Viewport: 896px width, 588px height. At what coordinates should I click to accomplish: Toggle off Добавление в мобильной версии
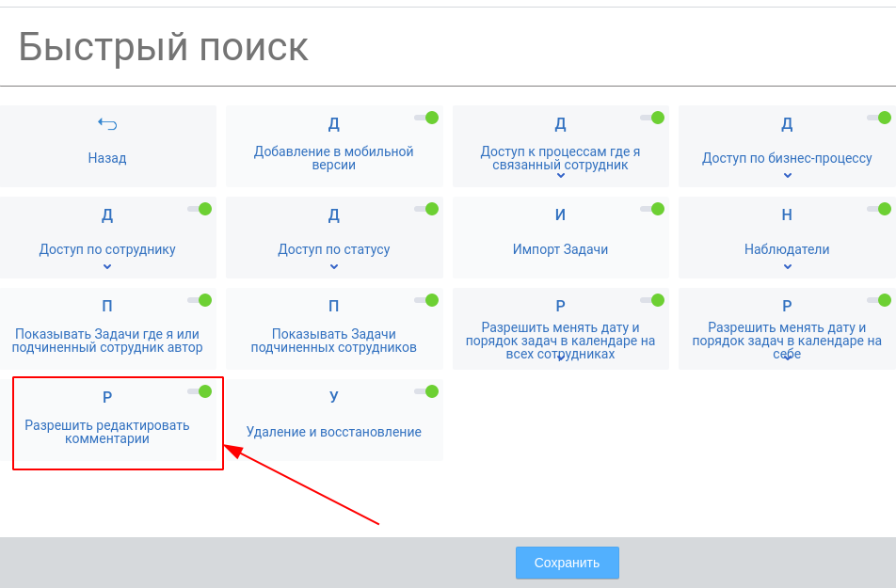pos(426,118)
